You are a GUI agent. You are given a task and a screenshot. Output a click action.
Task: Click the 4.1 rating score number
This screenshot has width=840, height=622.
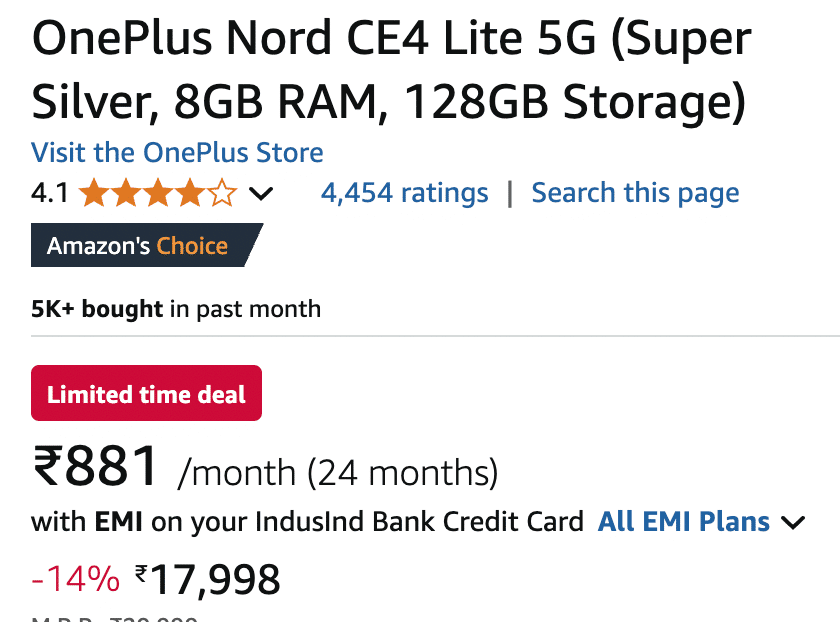pyautogui.click(x=50, y=192)
